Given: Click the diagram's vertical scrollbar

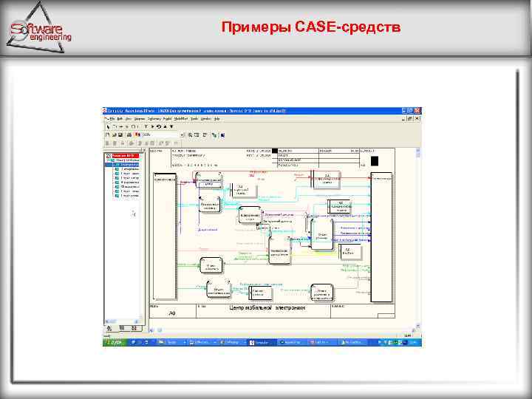Looking at the screenshot, I should pyautogui.click(x=418, y=238).
